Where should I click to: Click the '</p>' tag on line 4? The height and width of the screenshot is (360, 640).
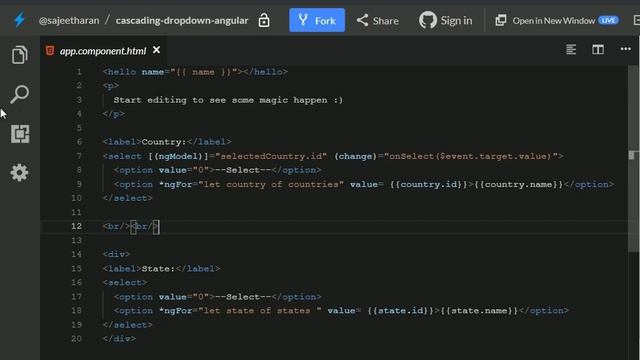[x=113, y=114]
